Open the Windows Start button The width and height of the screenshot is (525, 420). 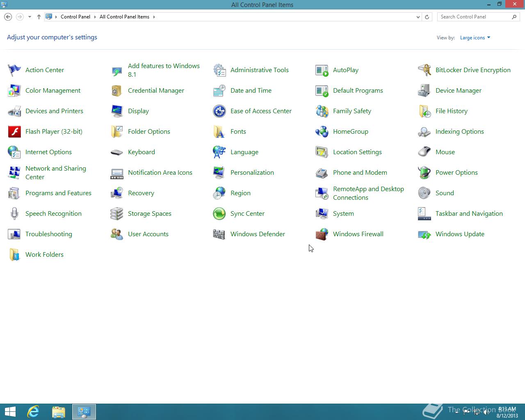[10, 412]
